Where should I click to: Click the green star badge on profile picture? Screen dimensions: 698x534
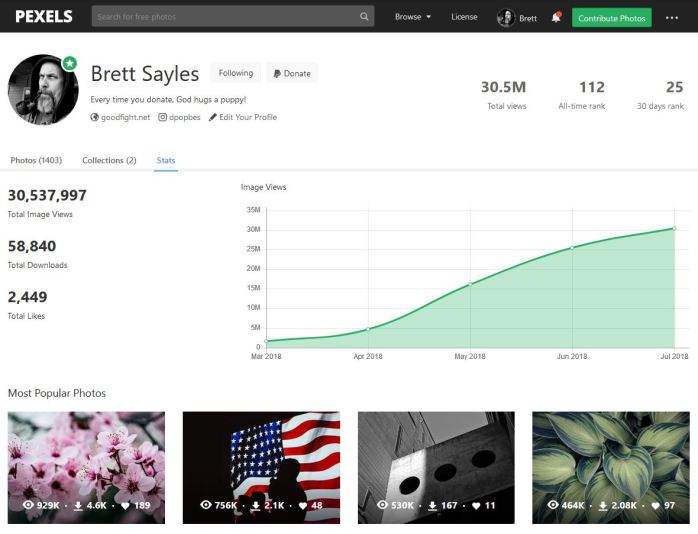[69, 63]
